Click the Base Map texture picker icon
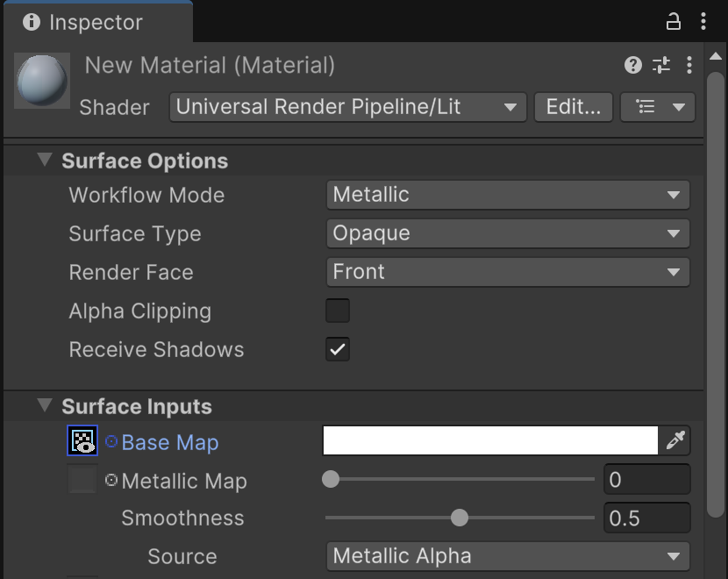Viewport: 728px width, 579px height. [82, 440]
